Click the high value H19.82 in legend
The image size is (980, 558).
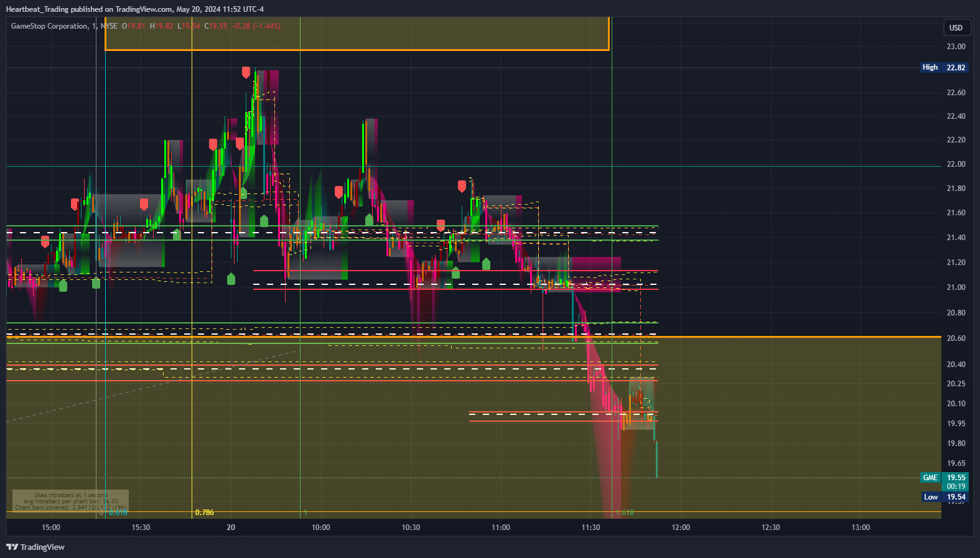coord(161,26)
